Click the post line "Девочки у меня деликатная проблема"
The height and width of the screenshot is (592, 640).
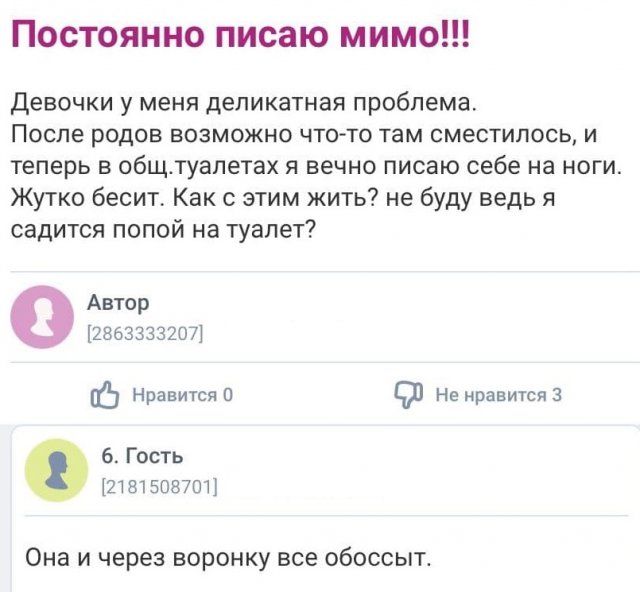(x=245, y=103)
